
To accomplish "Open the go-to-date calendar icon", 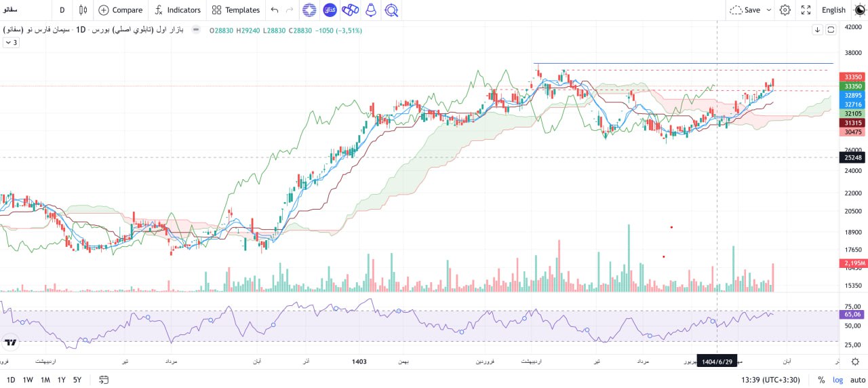I will [x=104, y=380].
